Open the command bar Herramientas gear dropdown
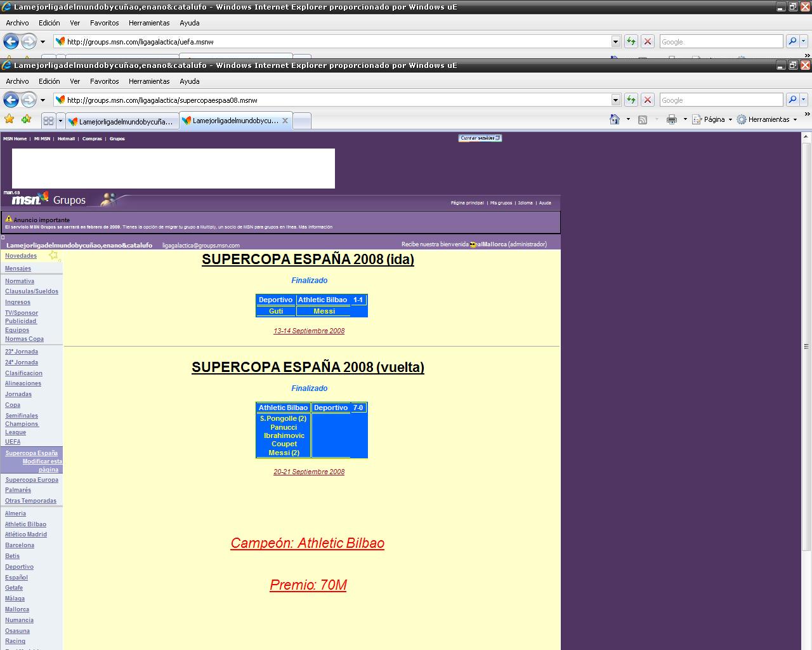Image resolution: width=812 pixels, height=650 pixels. click(x=767, y=119)
